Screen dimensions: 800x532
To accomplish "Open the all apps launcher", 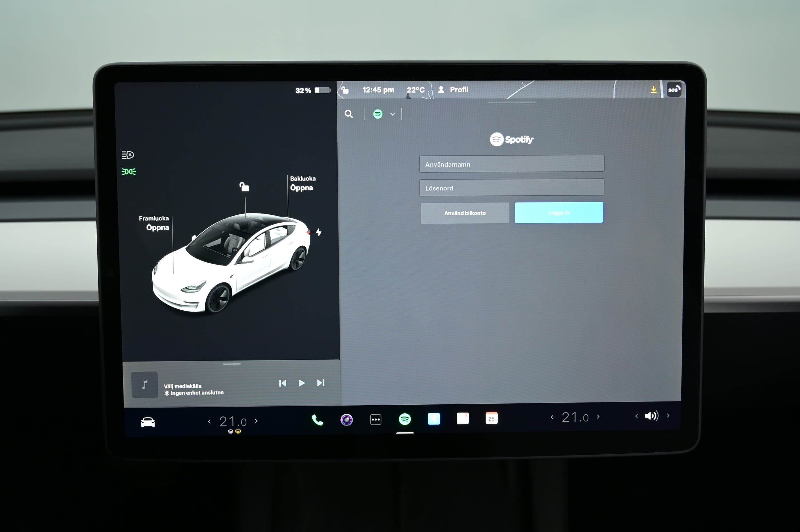I will pos(376,419).
